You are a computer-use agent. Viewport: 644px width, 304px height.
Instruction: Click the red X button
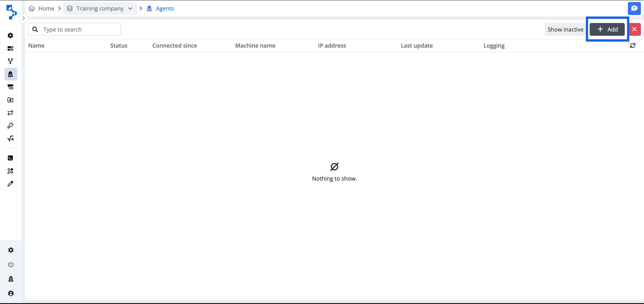coord(634,30)
